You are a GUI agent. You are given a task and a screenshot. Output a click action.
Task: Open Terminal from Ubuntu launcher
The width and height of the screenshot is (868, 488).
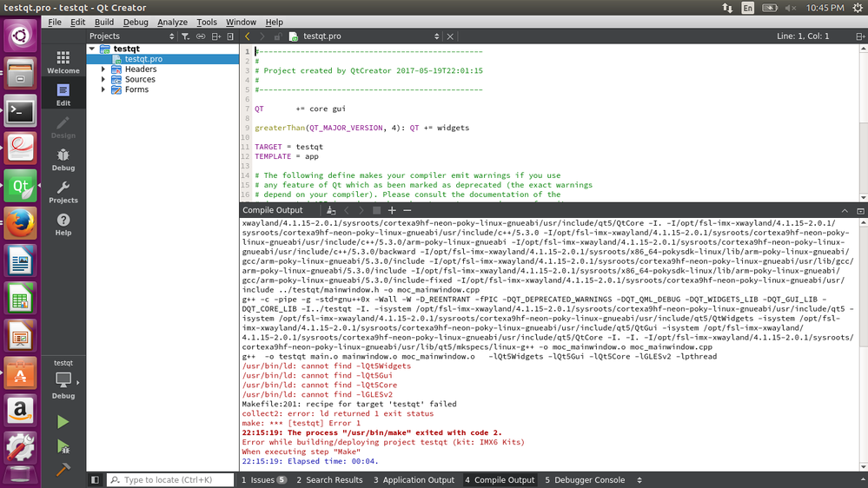[21, 111]
